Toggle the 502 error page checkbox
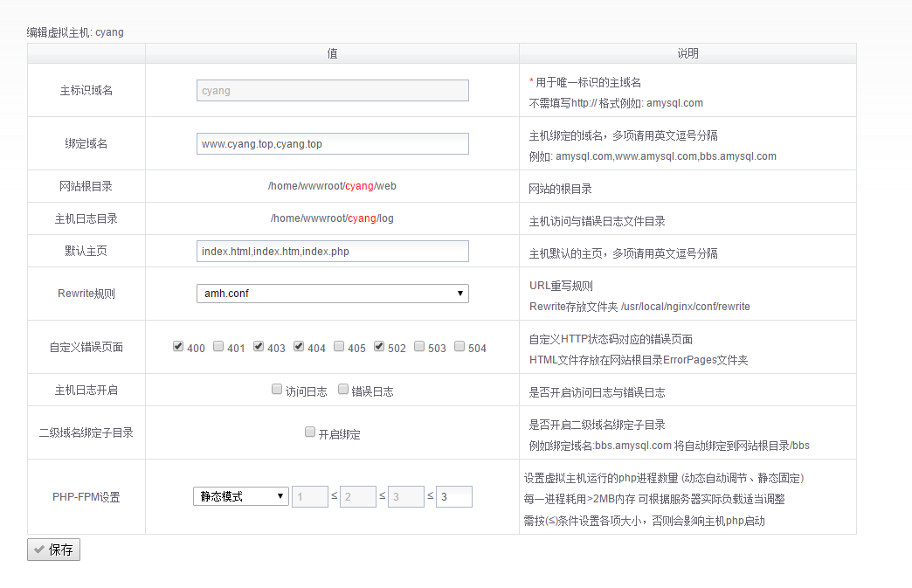 pyautogui.click(x=378, y=346)
